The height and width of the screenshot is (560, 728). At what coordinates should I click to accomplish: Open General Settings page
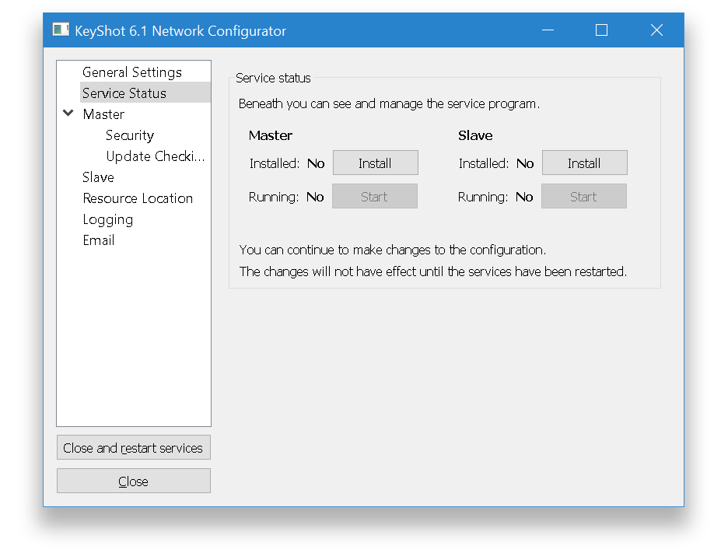(x=132, y=72)
